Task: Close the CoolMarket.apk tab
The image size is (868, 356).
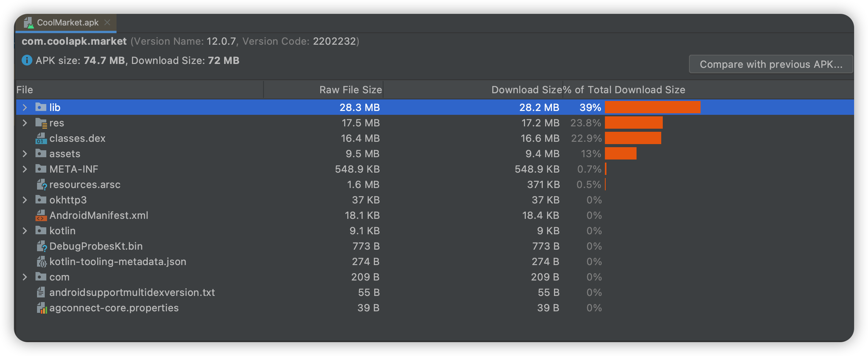Action: [107, 23]
